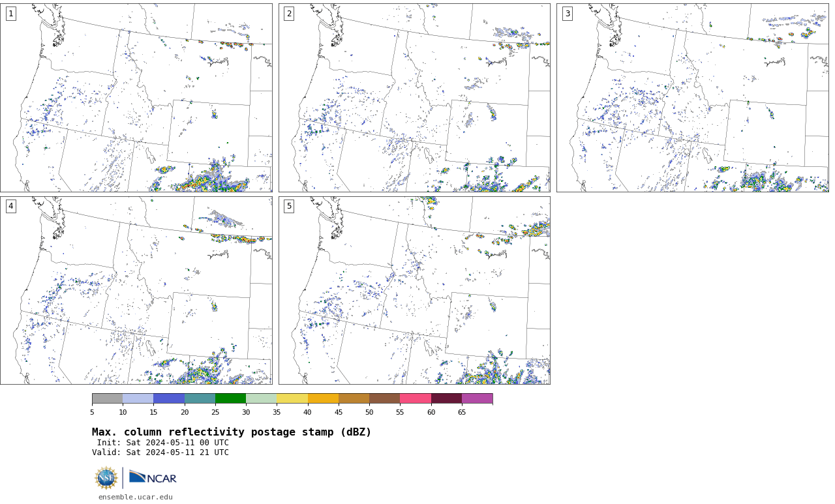Image resolution: width=835 pixels, height=504 pixels.
Task: Select the gray 5-10 dBZ color swatch
Action: click(107, 398)
